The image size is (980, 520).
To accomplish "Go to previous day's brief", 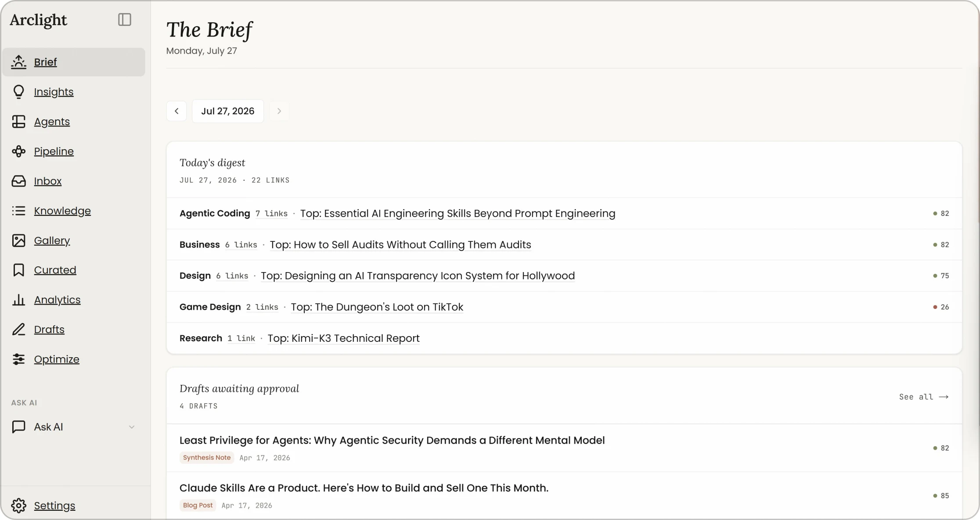I will [177, 111].
